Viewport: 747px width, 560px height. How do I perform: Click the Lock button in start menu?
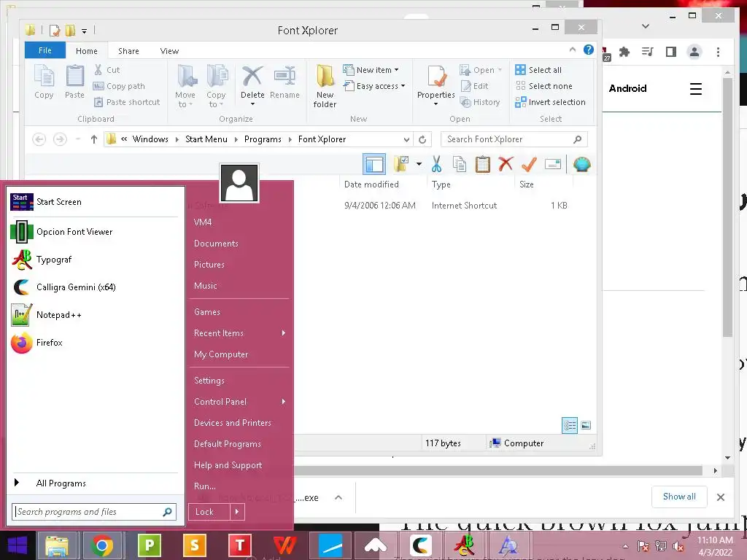209,512
